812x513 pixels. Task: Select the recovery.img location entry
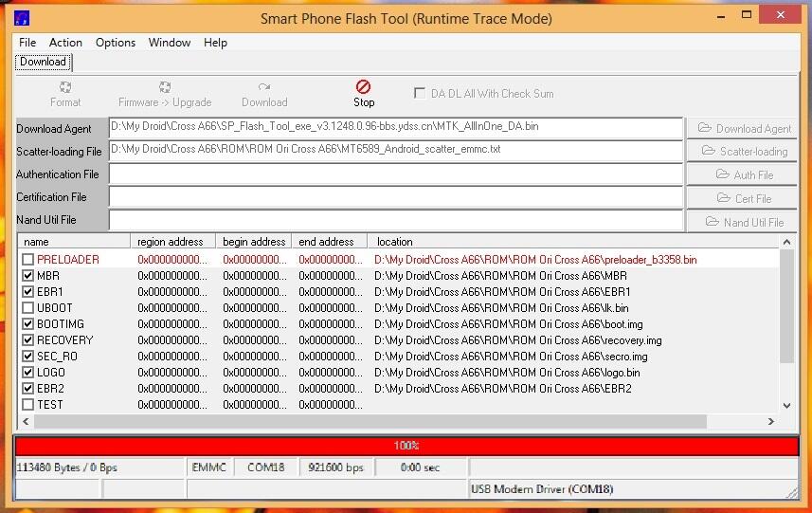[x=518, y=339]
